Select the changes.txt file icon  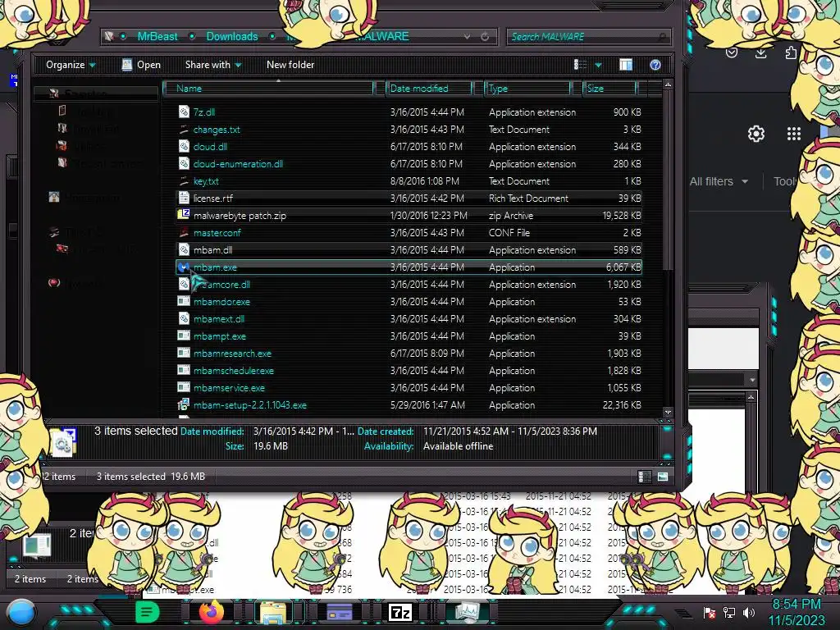(x=184, y=129)
